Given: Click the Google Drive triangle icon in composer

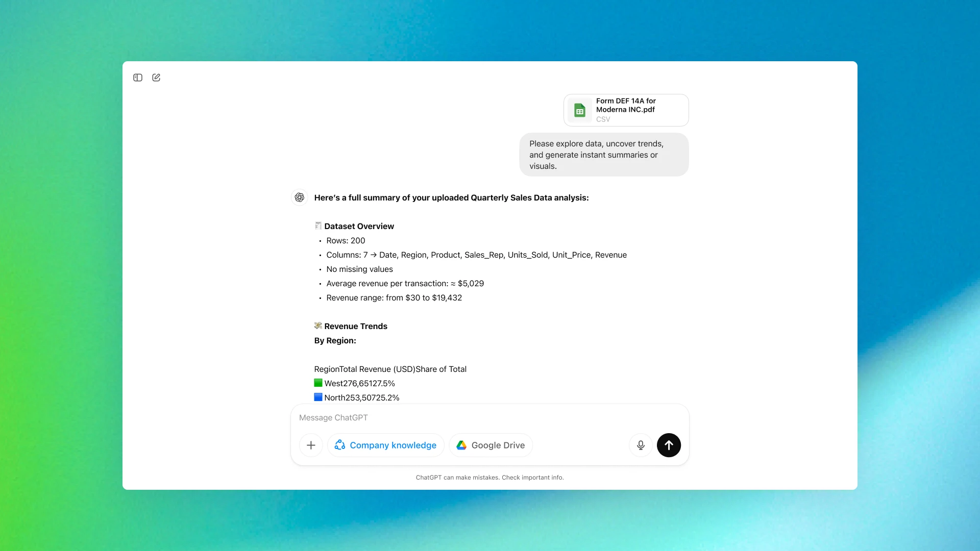Looking at the screenshot, I should 461,445.
